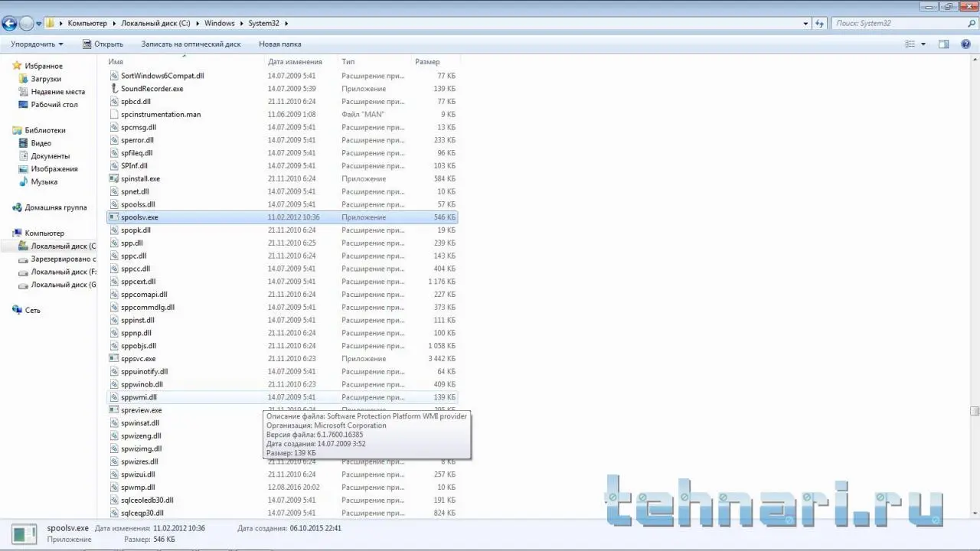Click the Недавние места icon
Image resolution: width=980 pixels, height=551 pixels.
click(24, 92)
